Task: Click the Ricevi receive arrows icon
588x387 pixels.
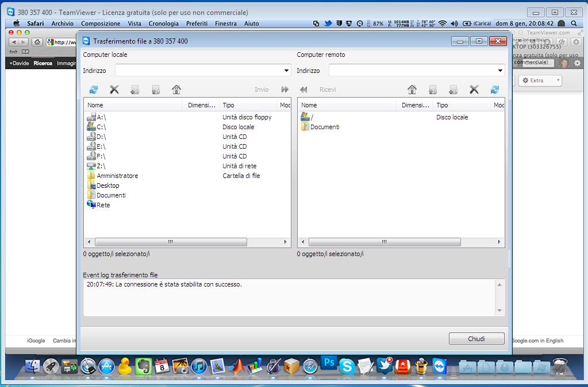Action: [x=303, y=90]
